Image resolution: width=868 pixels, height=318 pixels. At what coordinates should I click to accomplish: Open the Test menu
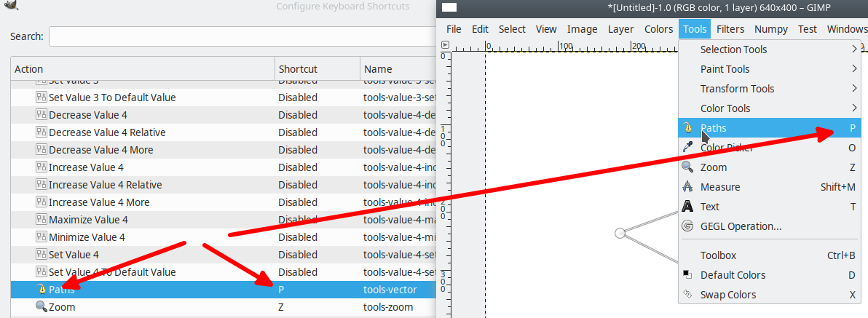coord(807,29)
